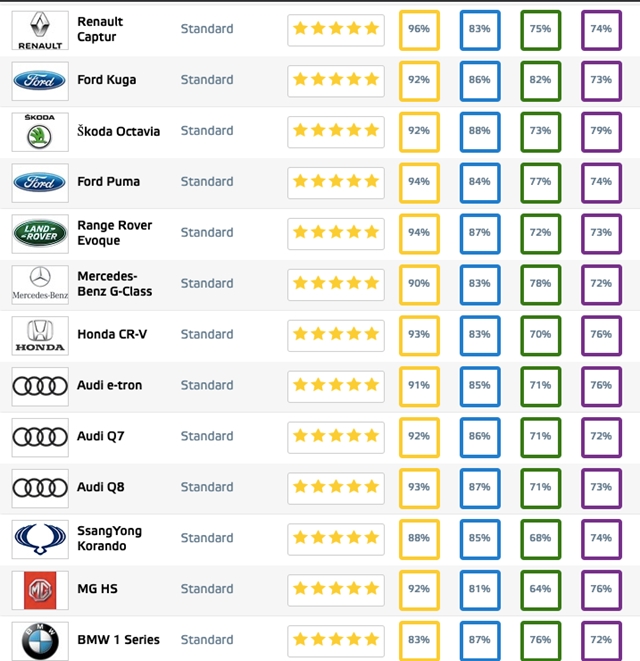Click the purple 76% box for MG HS
Screen dimensions: 640x661
click(601, 590)
